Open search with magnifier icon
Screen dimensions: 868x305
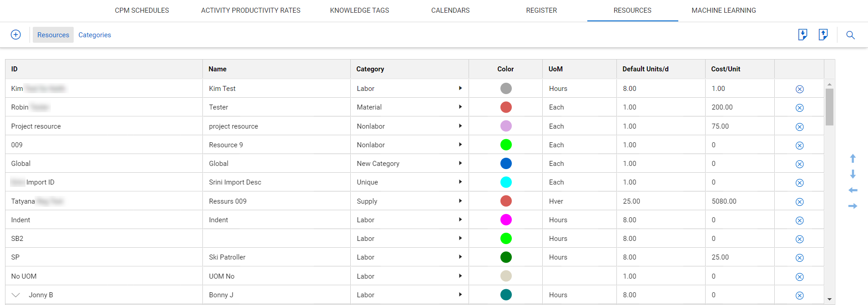coord(850,35)
